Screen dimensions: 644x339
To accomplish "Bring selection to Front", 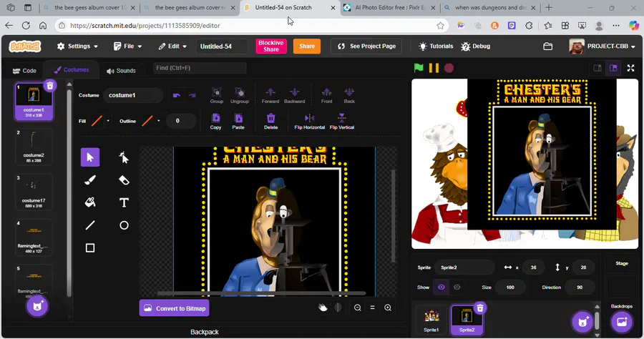I will 326,95.
